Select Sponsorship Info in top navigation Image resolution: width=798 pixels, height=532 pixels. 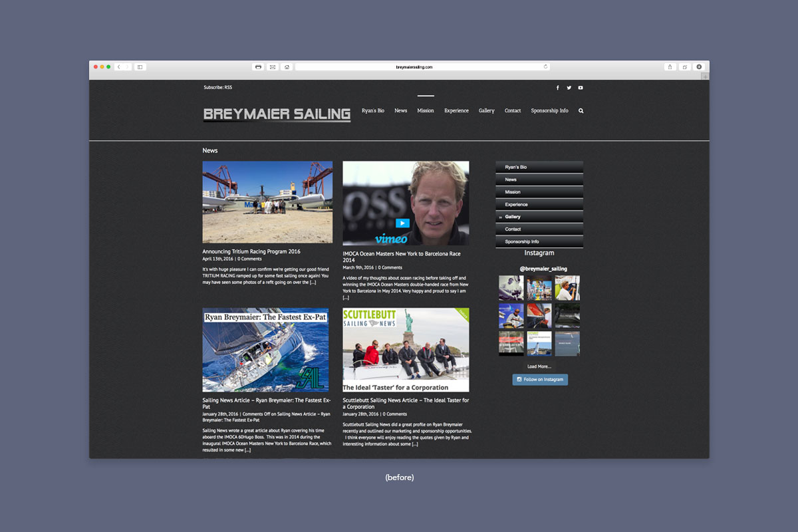point(549,111)
